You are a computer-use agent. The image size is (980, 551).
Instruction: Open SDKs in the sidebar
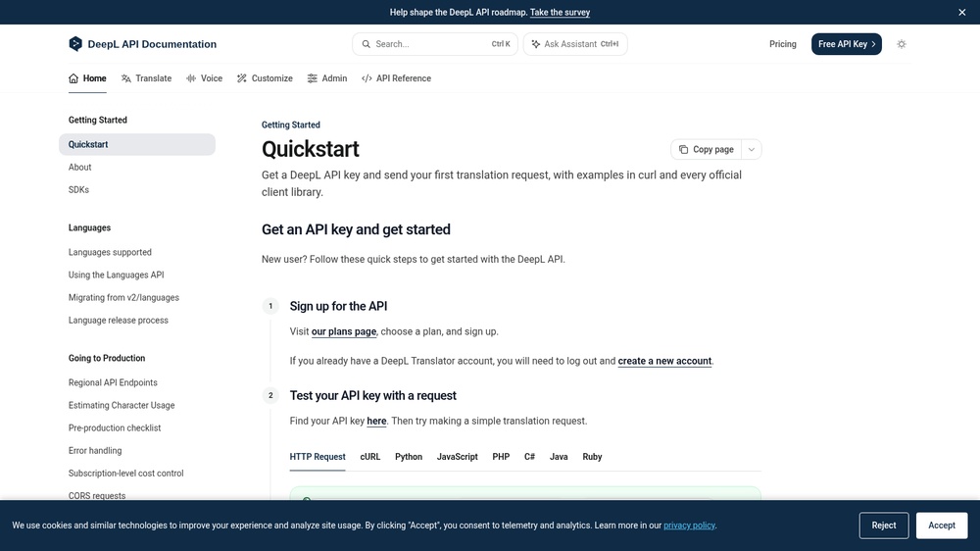[78, 189]
